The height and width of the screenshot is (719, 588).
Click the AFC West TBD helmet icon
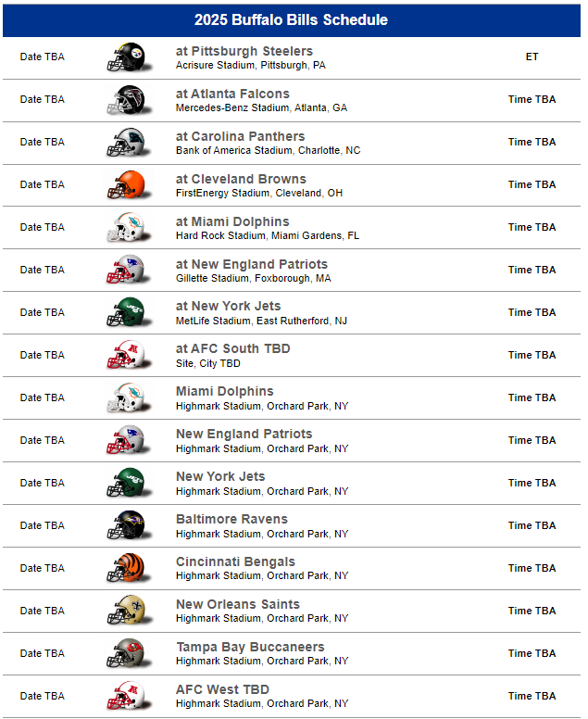[x=125, y=697]
